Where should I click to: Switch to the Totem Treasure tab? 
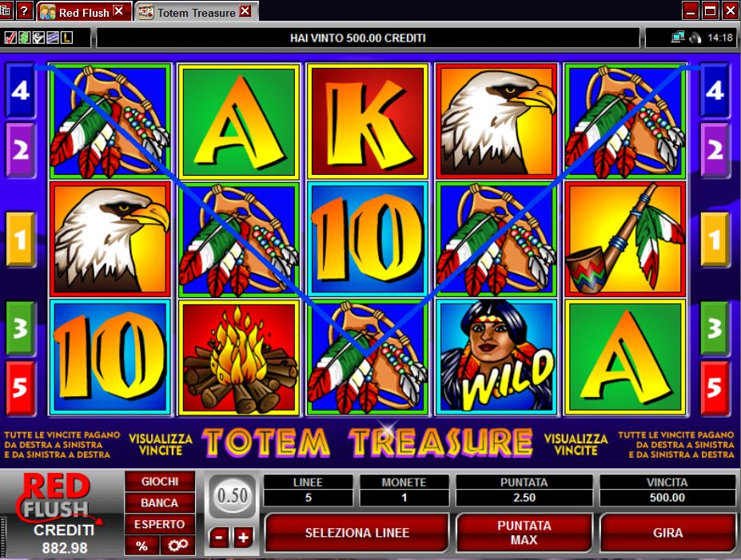point(195,12)
